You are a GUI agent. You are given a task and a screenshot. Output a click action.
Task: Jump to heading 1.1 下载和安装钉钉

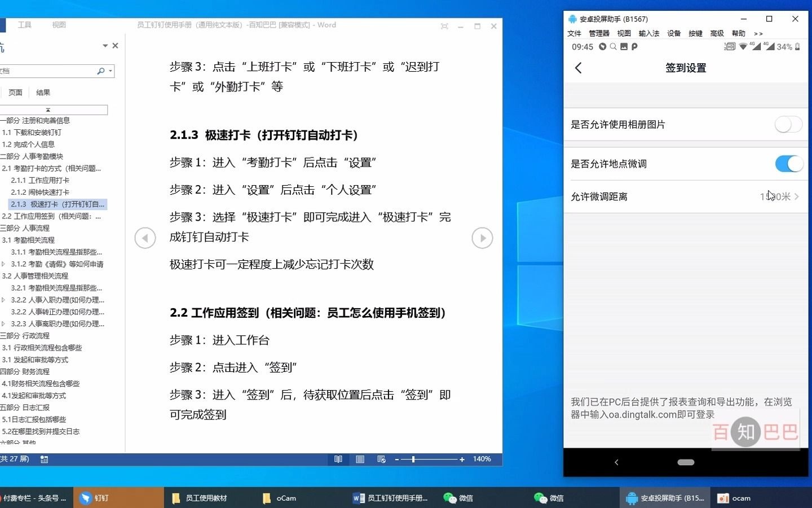click(x=32, y=133)
